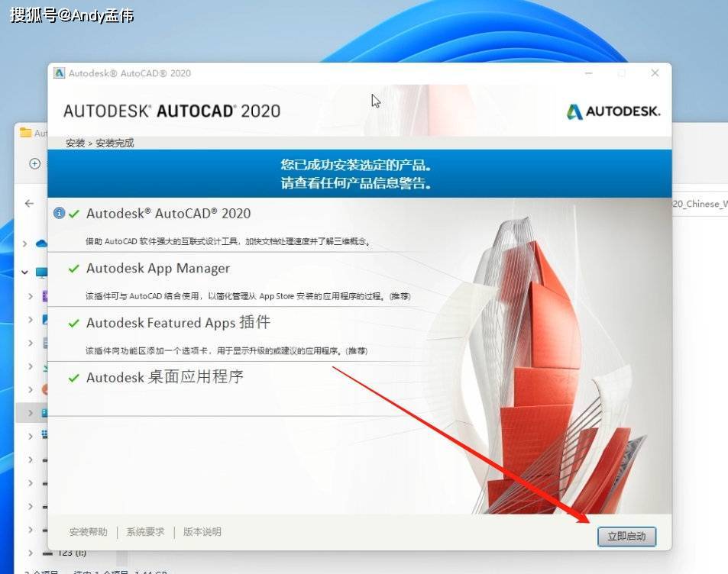This screenshot has width=728, height=574.
Task: Click the blue info icon beside AutoCAD 2020
Action: (59, 213)
